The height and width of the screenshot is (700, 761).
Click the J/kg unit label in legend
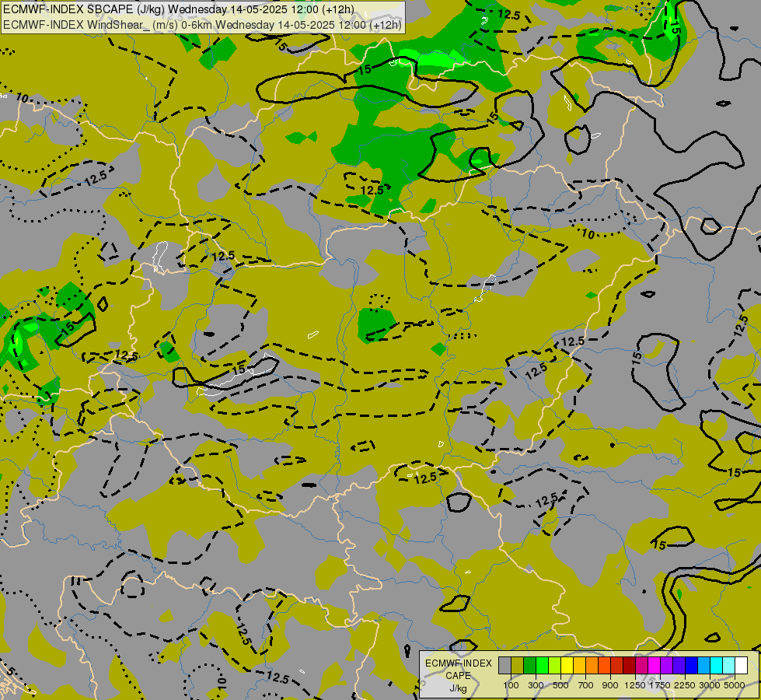[x=458, y=688]
